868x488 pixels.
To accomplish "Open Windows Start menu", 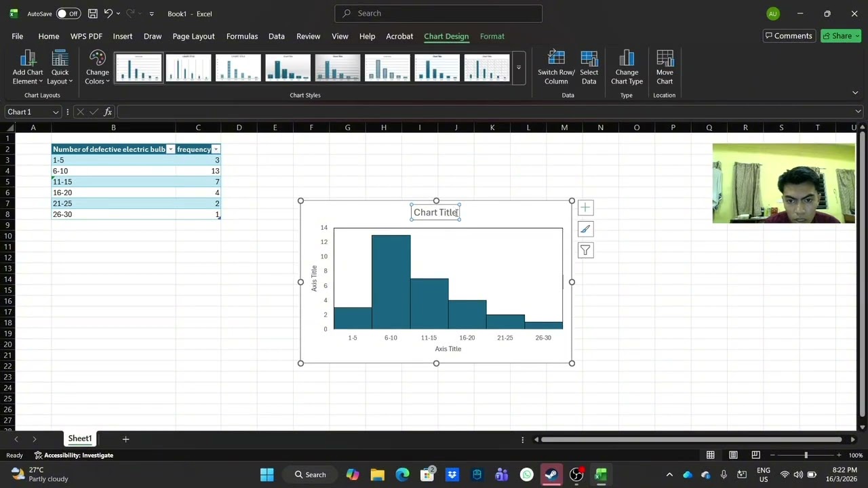I will click(267, 474).
